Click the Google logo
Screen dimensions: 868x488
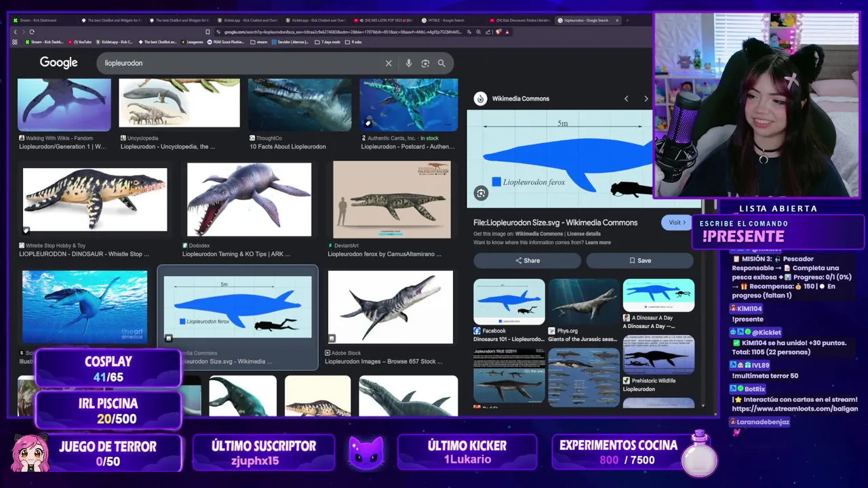[x=58, y=62]
